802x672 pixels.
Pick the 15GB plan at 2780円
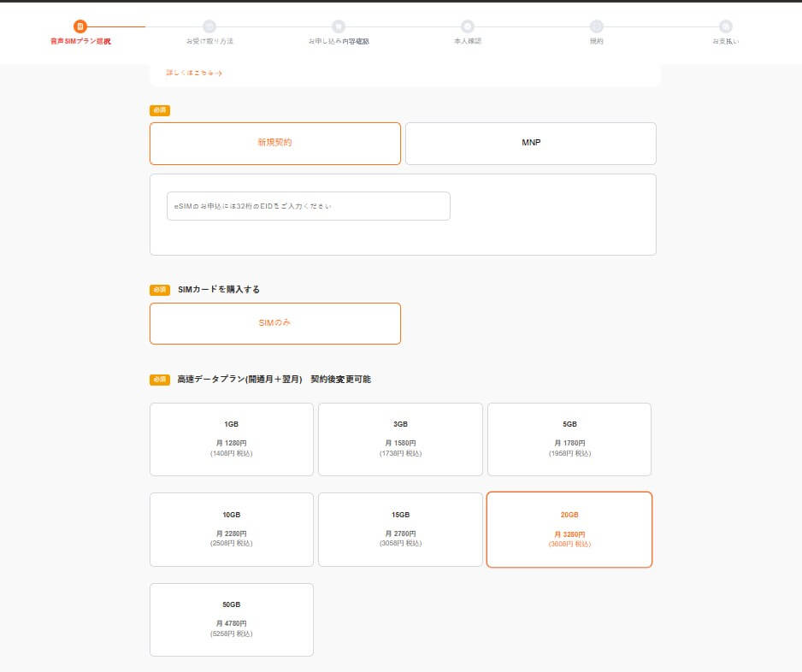point(400,529)
